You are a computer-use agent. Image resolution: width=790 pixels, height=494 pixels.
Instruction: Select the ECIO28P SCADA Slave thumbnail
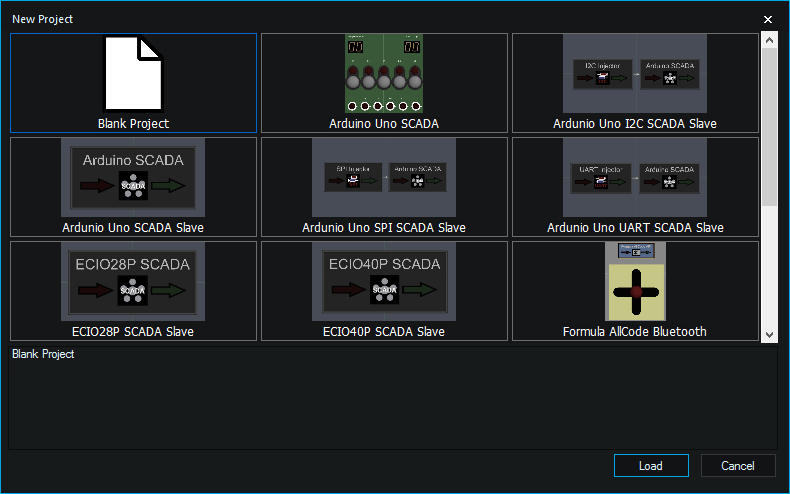[x=133, y=281]
